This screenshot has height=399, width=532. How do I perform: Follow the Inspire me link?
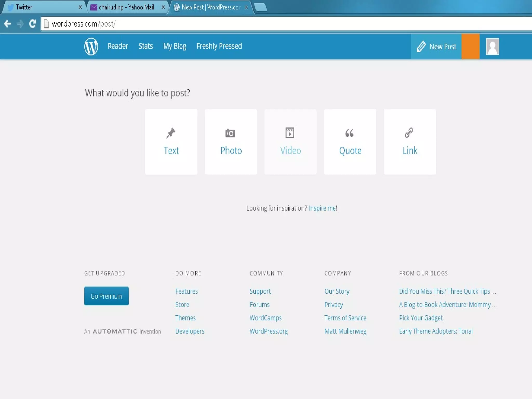pyautogui.click(x=322, y=208)
